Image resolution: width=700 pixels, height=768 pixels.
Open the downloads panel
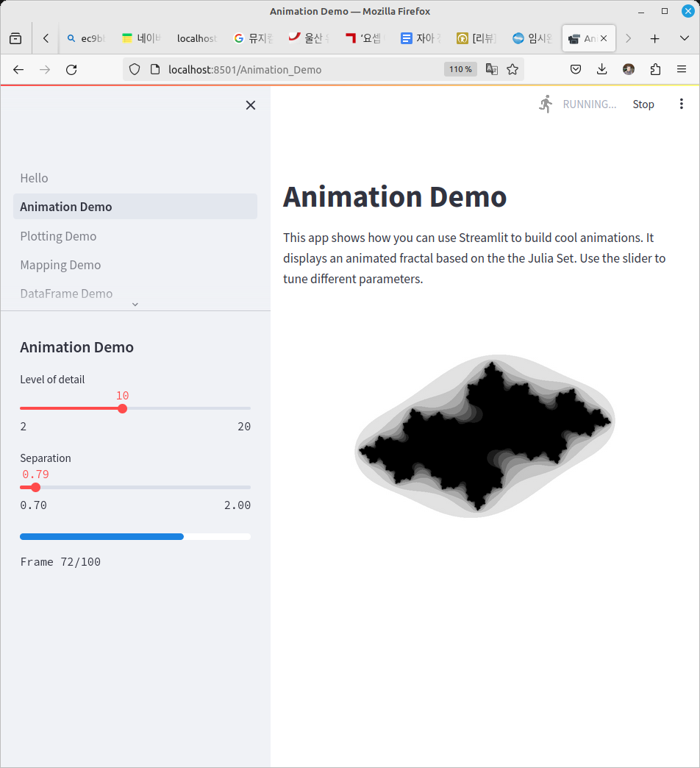tap(602, 70)
